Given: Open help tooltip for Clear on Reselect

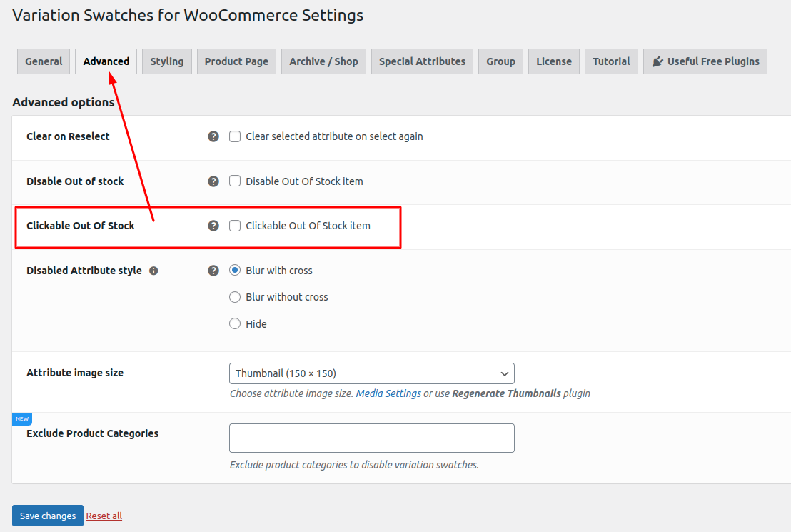Looking at the screenshot, I should click(x=213, y=136).
